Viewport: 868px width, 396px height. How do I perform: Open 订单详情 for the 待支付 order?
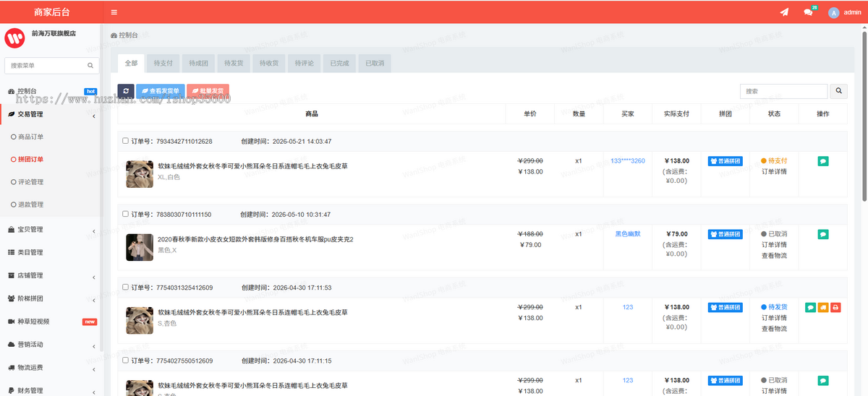point(774,172)
